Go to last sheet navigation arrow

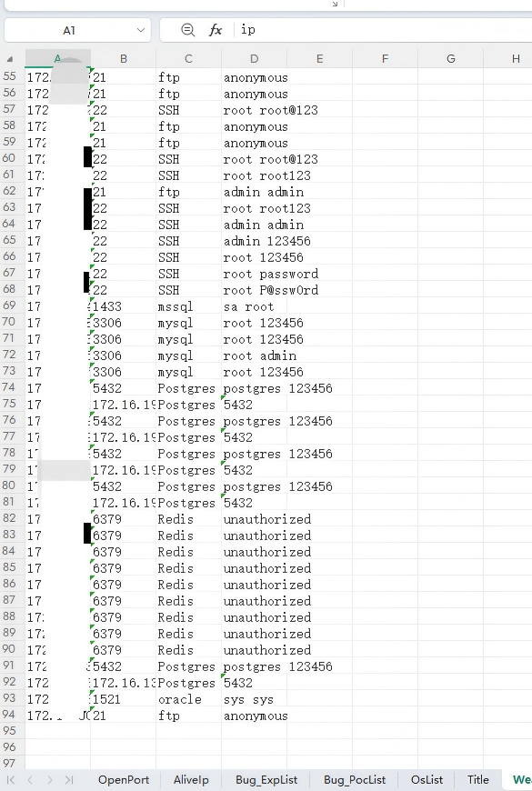click(x=69, y=780)
